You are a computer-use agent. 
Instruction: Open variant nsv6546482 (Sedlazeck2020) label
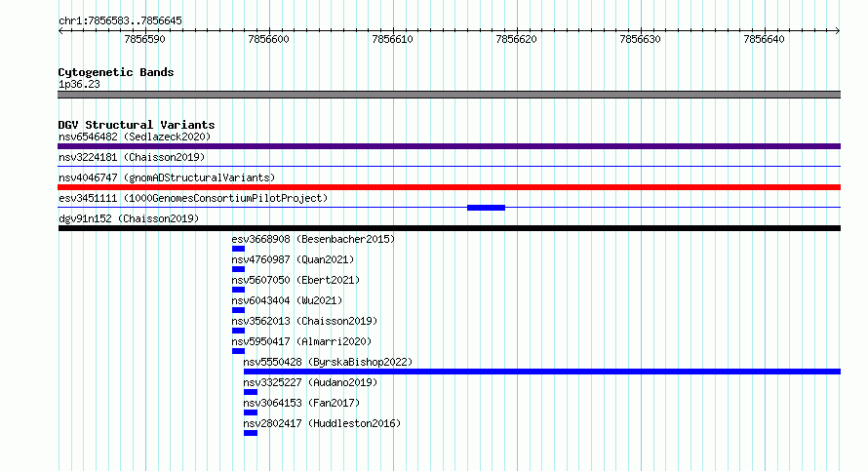pos(135,137)
